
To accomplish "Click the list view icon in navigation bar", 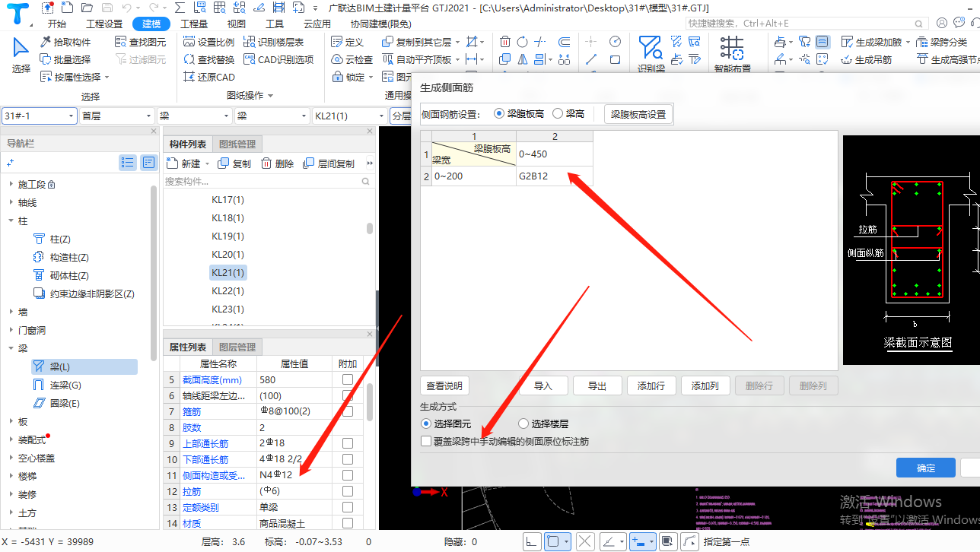I will (127, 162).
